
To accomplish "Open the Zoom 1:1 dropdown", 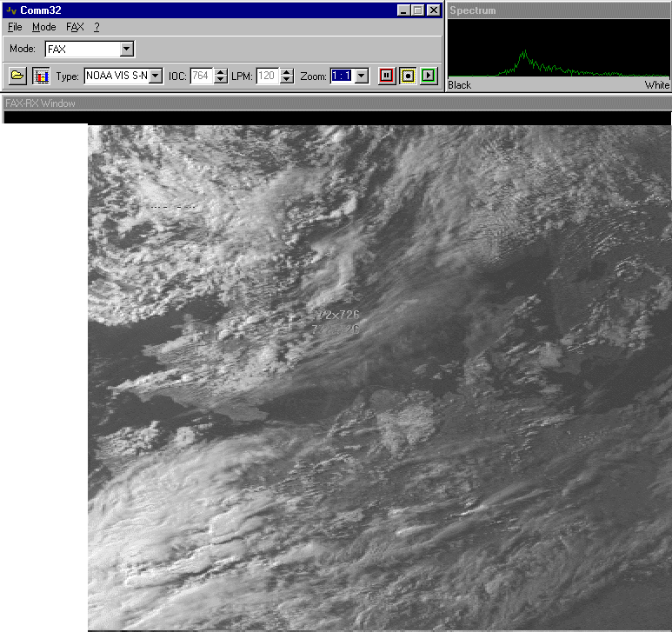I will tap(362, 77).
